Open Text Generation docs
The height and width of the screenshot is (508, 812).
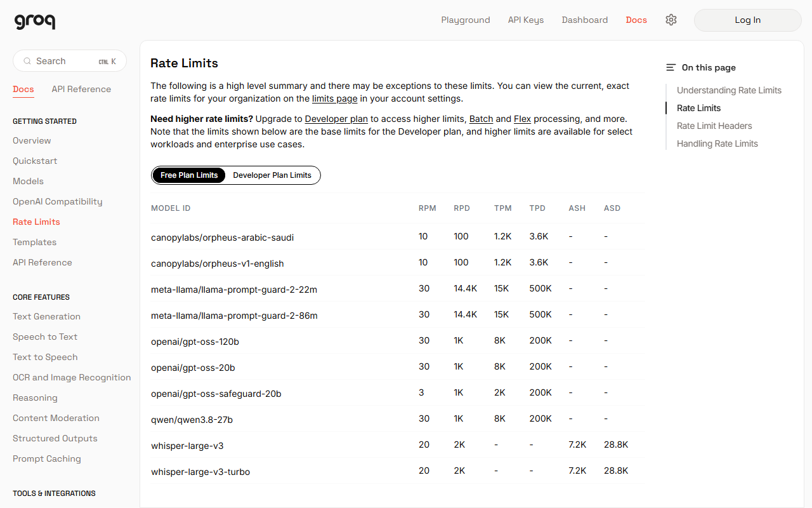coord(46,316)
